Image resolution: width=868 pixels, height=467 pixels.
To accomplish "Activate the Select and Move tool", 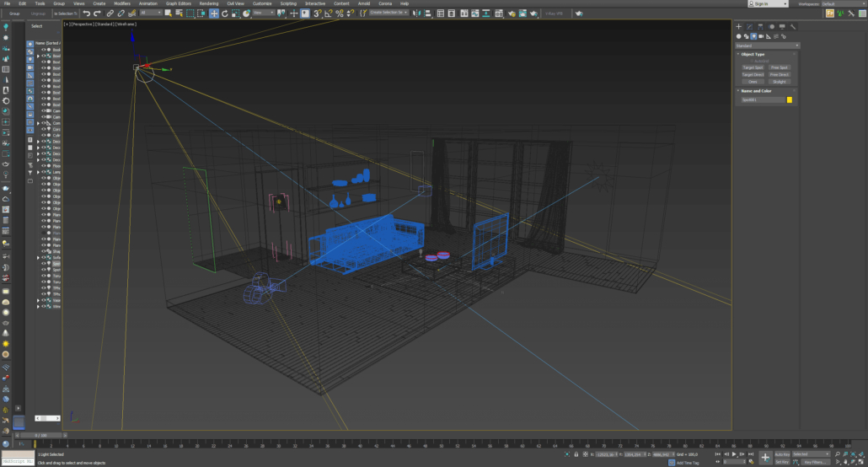I will [214, 13].
